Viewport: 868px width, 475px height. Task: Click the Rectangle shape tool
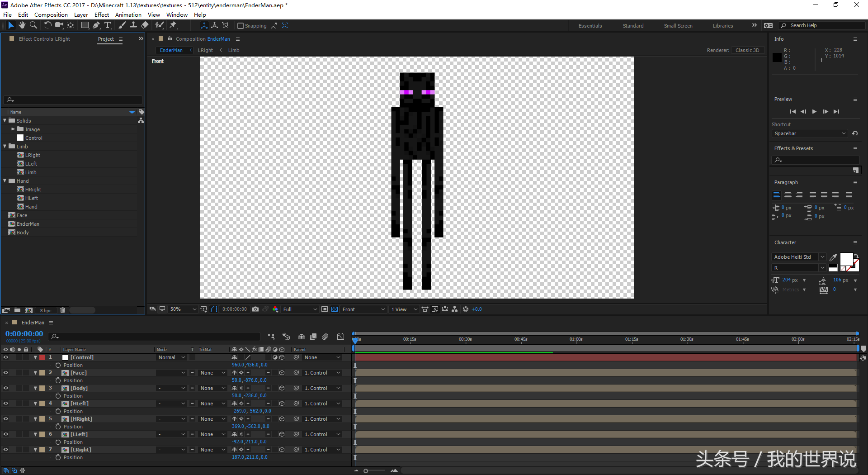click(85, 25)
